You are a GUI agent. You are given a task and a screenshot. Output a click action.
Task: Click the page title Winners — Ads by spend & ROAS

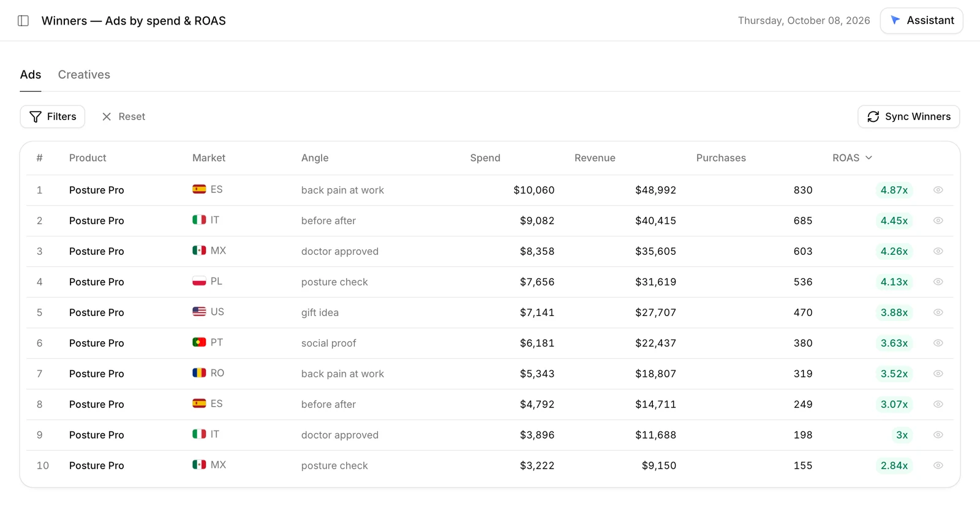134,21
